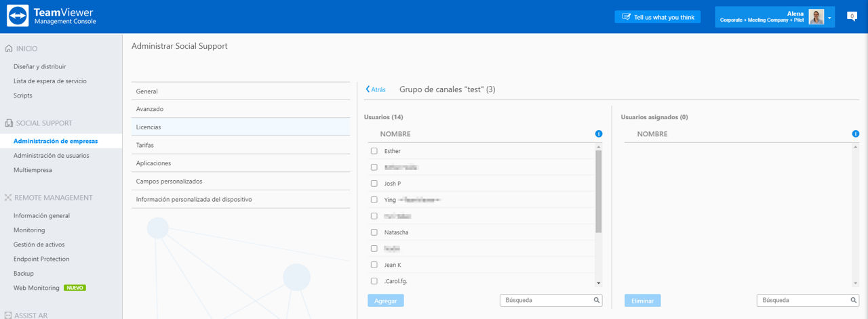Click the magnifier icon in the assigned users search box
This screenshot has height=319, width=868.
click(x=854, y=300)
